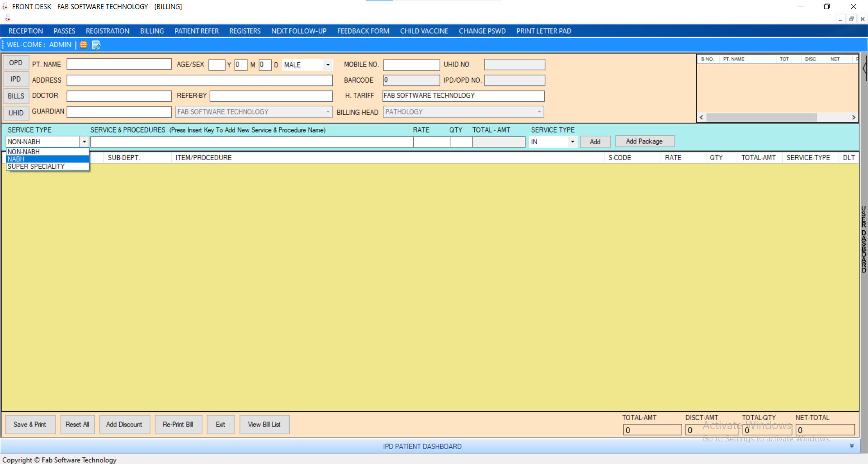The image size is (868, 464).
Task: Click the TOTAL-AMT total field
Action: point(652,430)
